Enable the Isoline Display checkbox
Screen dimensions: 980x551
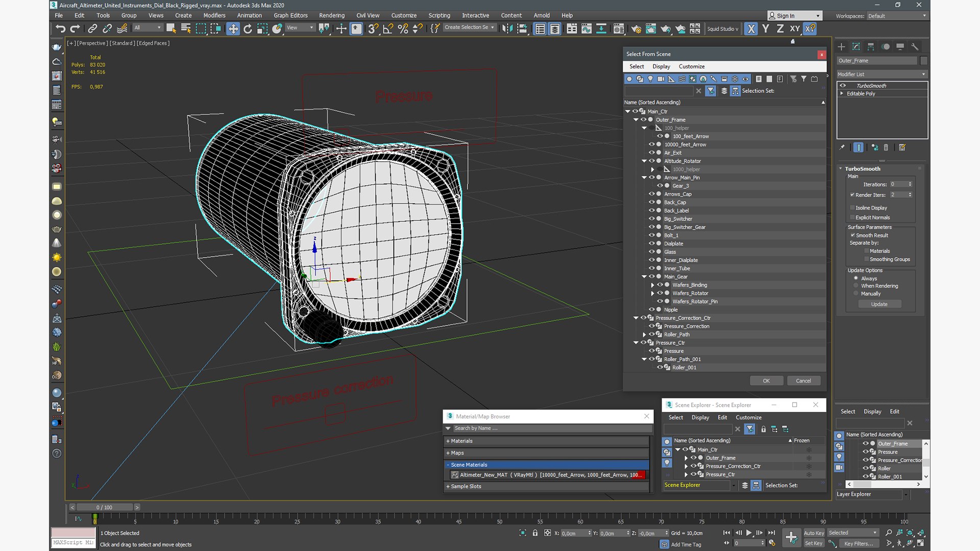pos(852,208)
